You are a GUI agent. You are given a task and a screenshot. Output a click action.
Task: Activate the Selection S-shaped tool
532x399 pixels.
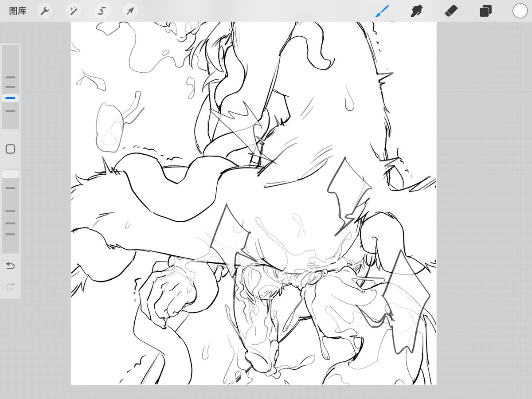click(x=102, y=11)
